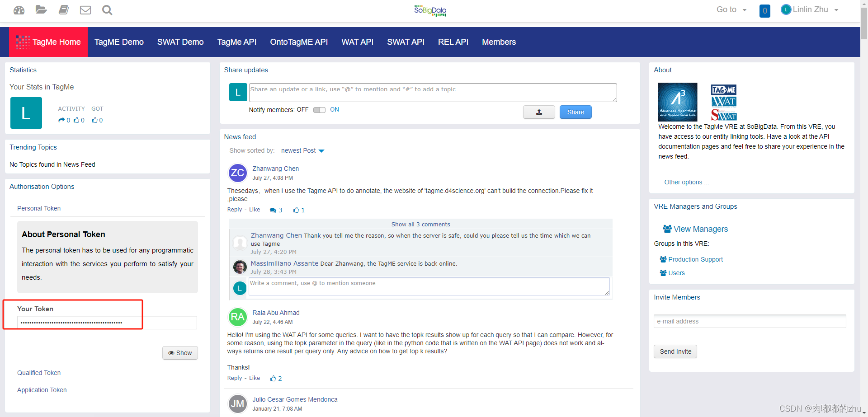This screenshot has width=868, height=417.
Task: Click the RA avatar of Raia Abu Ahmad
Action: 238,317
